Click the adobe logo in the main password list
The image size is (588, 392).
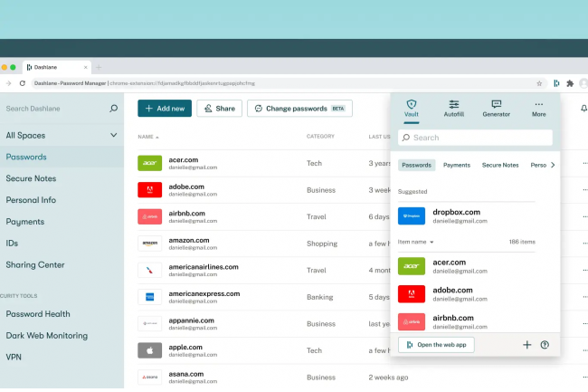[149, 190]
